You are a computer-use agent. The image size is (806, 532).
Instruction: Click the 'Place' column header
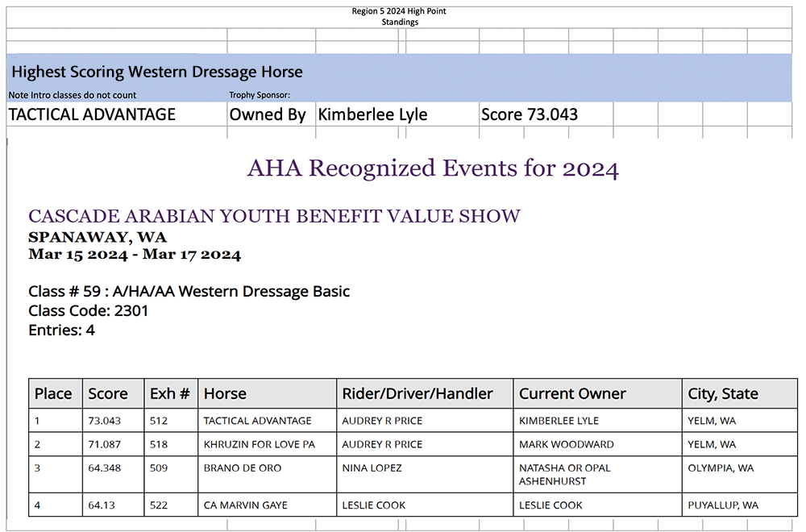(56, 393)
